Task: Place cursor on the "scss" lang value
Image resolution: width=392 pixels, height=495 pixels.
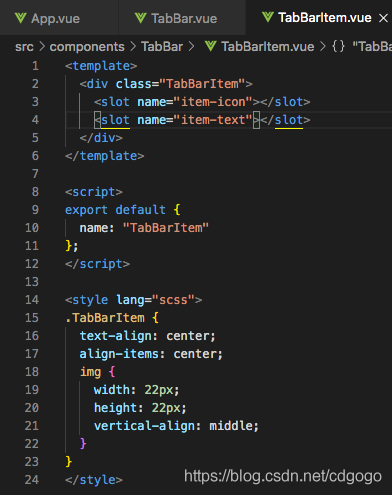Action: pos(173,300)
